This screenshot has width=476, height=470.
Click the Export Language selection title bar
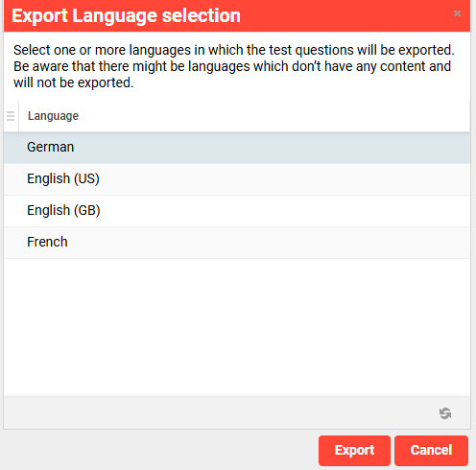(237, 15)
